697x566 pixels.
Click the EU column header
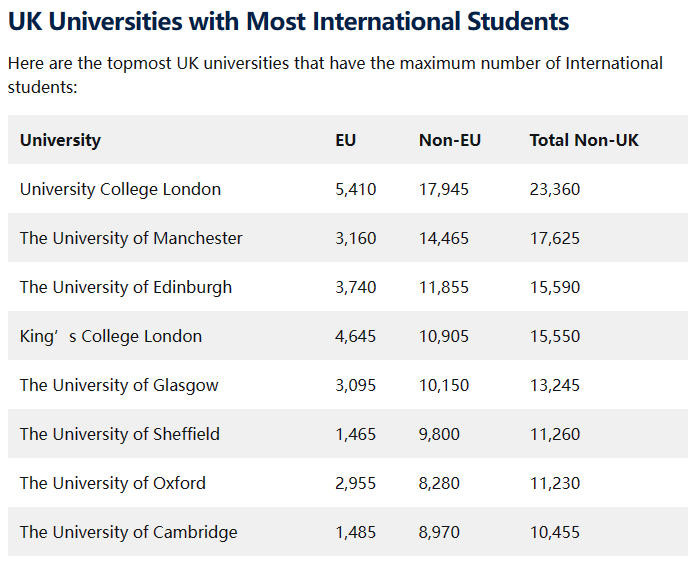point(345,140)
